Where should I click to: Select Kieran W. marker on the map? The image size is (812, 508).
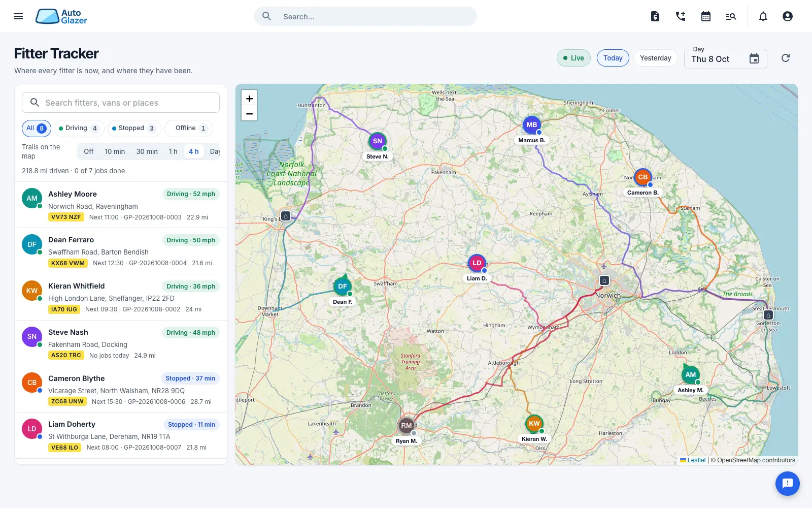[x=534, y=424]
